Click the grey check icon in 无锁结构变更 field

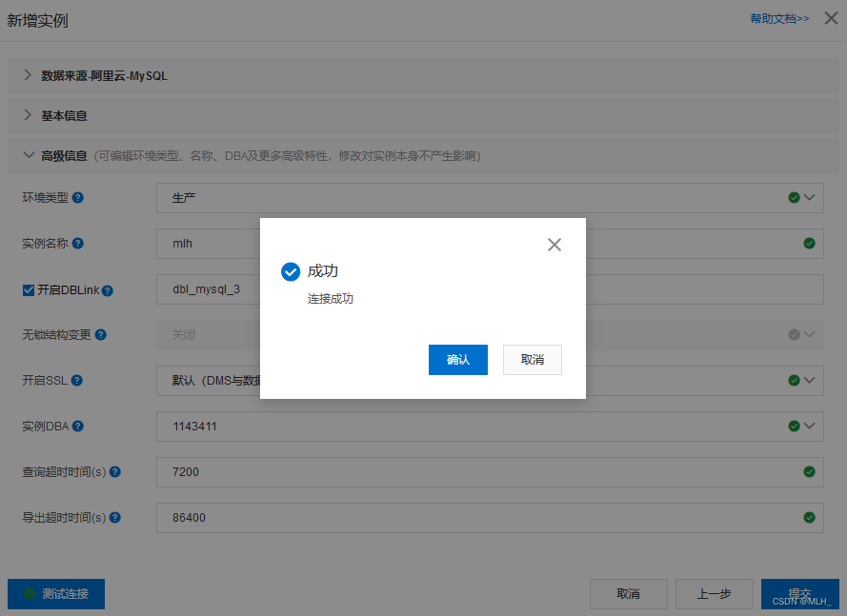(x=794, y=335)
